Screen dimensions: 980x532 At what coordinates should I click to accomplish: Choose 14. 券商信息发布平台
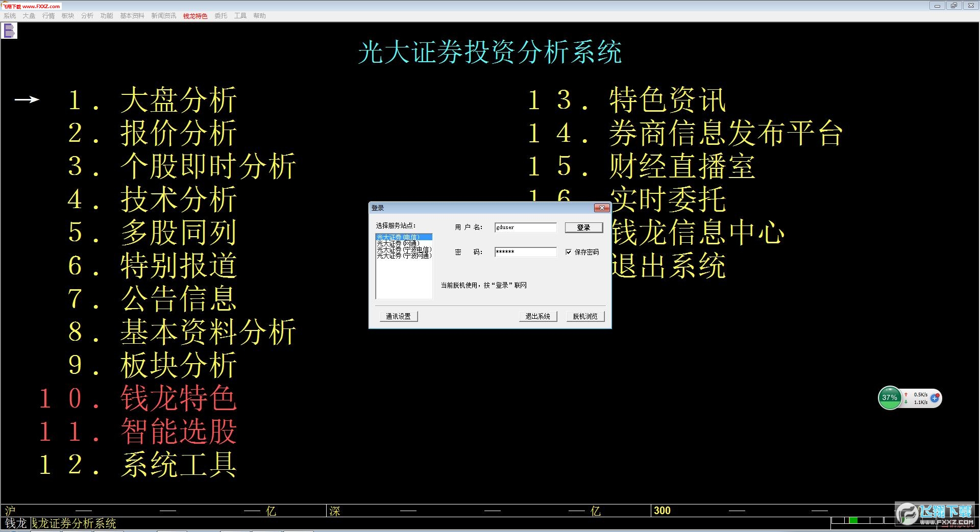[685, 133]
